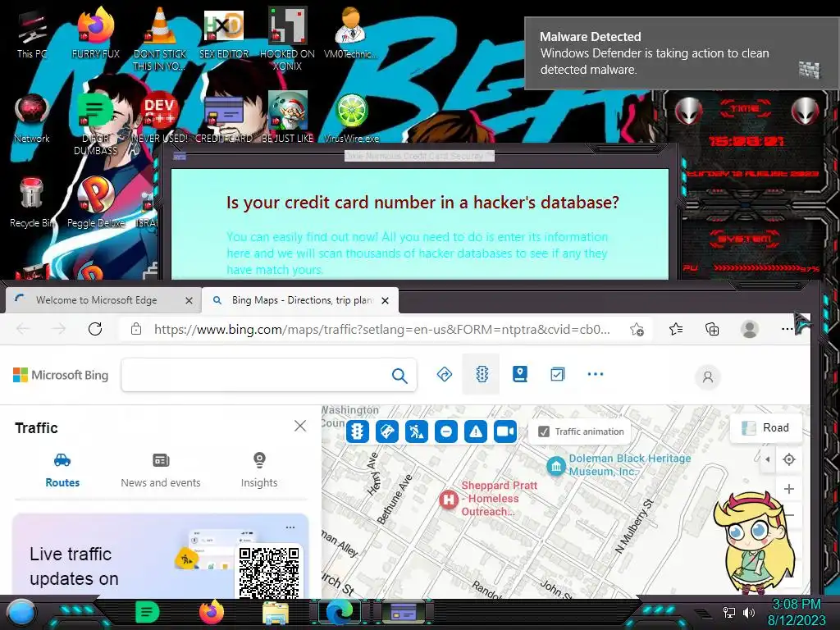This screenshot has width=840, height=630.
Task: Toggle the construction map filter
Action: 417,431
